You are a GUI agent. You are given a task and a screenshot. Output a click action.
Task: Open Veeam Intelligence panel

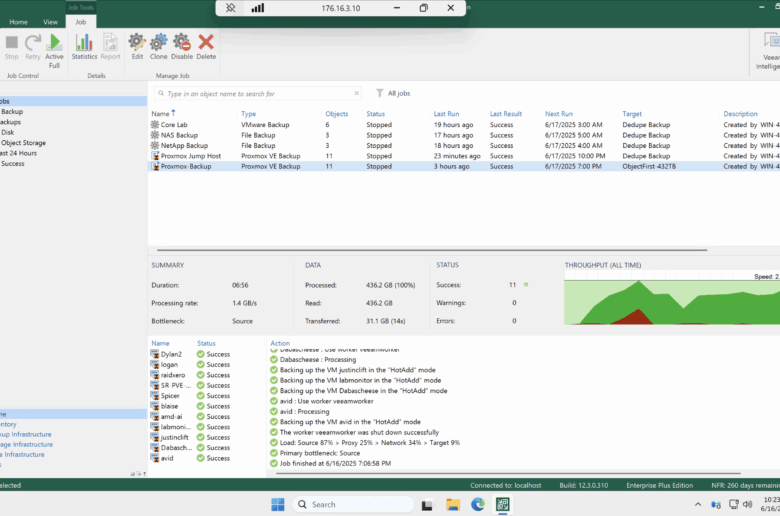[769, 51]
